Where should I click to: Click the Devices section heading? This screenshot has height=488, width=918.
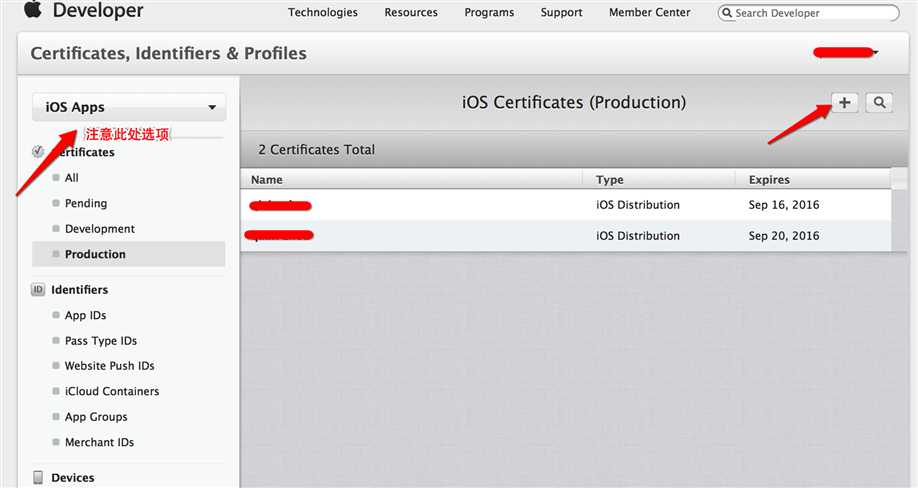coord(73,477)
